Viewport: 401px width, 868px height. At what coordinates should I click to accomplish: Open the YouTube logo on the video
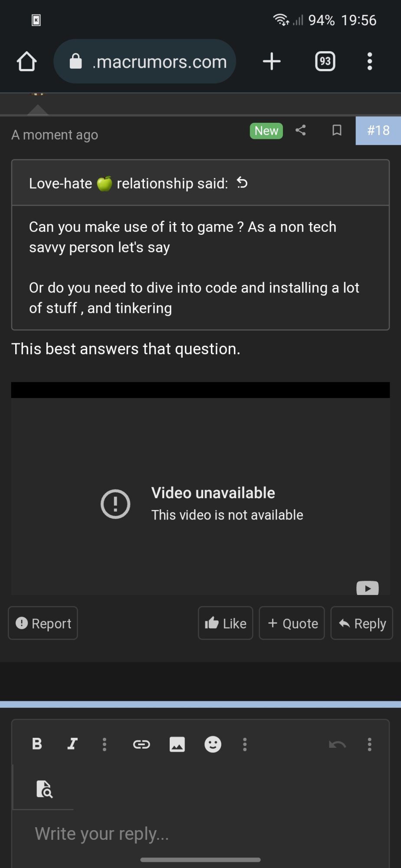point(367,588)
